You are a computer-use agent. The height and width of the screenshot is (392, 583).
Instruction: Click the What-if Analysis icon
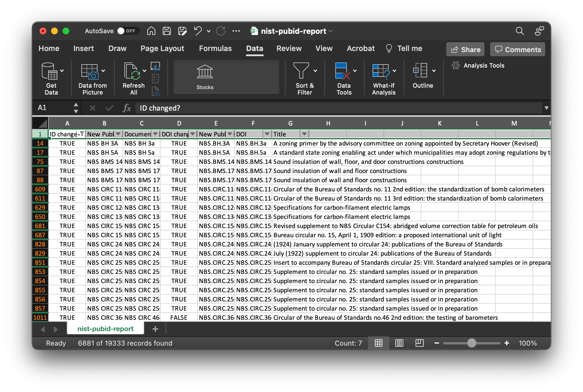point(382,71)
